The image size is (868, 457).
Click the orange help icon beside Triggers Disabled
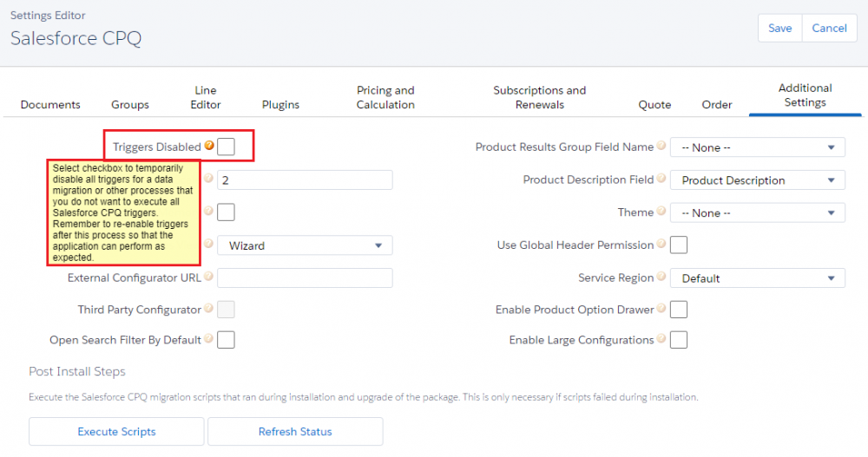[x=209, y=146]
